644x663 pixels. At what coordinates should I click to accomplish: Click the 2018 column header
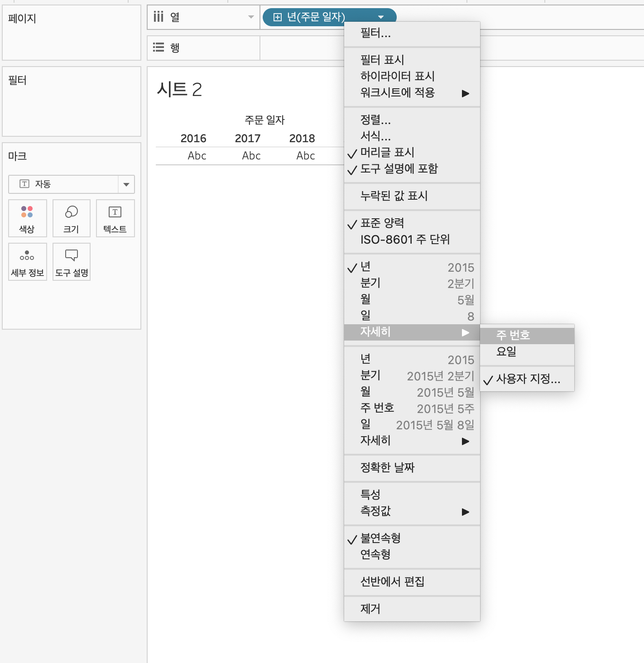tap(302, 139)
